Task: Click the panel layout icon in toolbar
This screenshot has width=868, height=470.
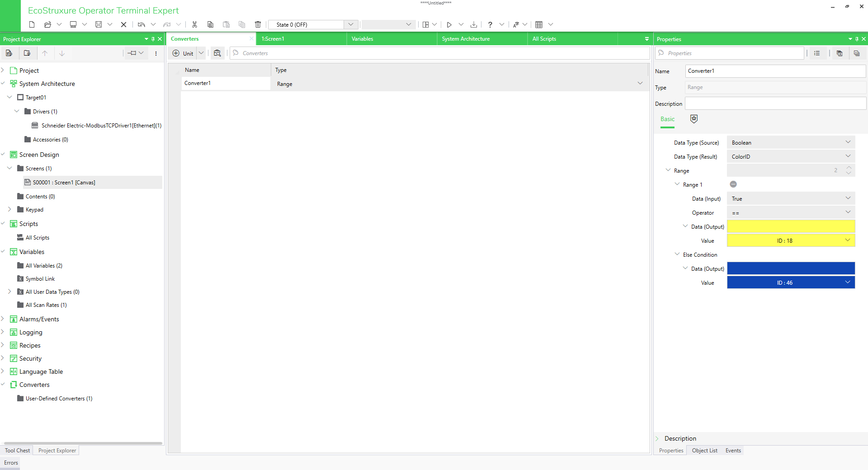Action: pos(425,24)
